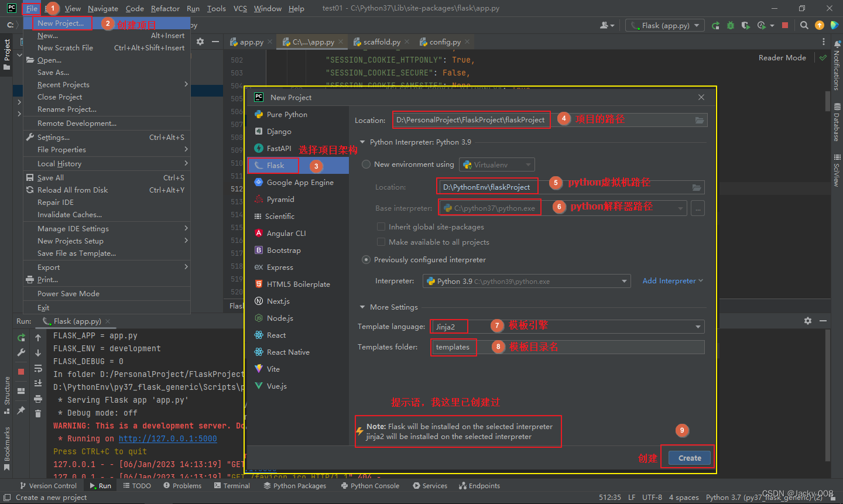Click Python 3.7 interpreter in status bar

[765, 498]
